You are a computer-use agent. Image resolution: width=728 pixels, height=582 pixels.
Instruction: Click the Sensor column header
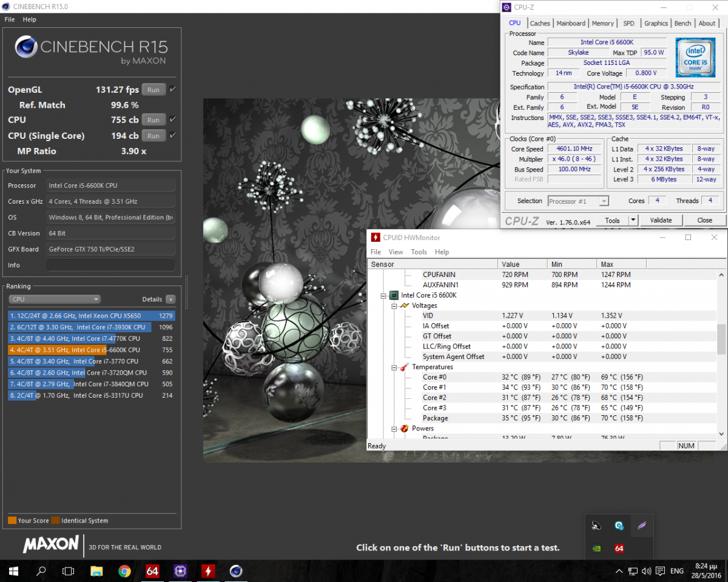(x=433, y=264)
